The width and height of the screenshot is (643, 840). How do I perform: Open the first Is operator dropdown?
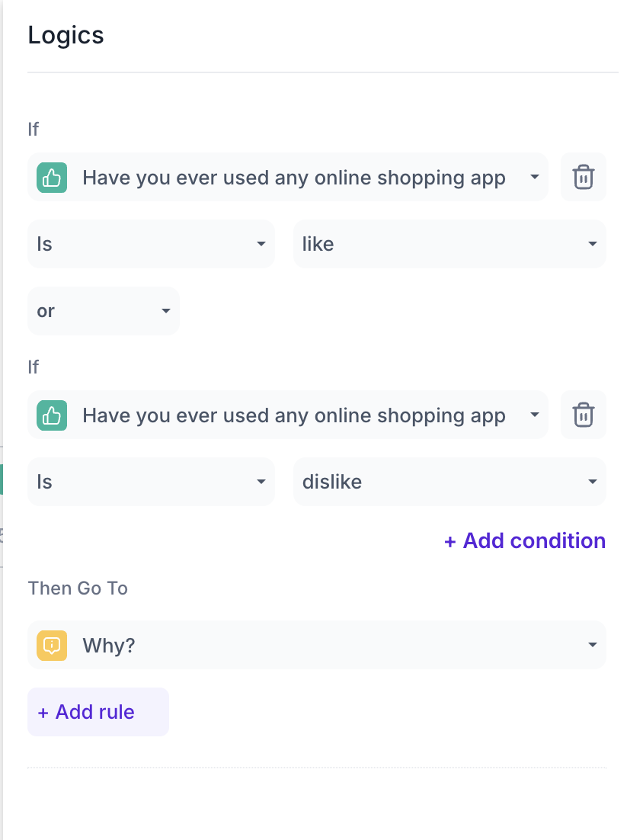[151, 244]
